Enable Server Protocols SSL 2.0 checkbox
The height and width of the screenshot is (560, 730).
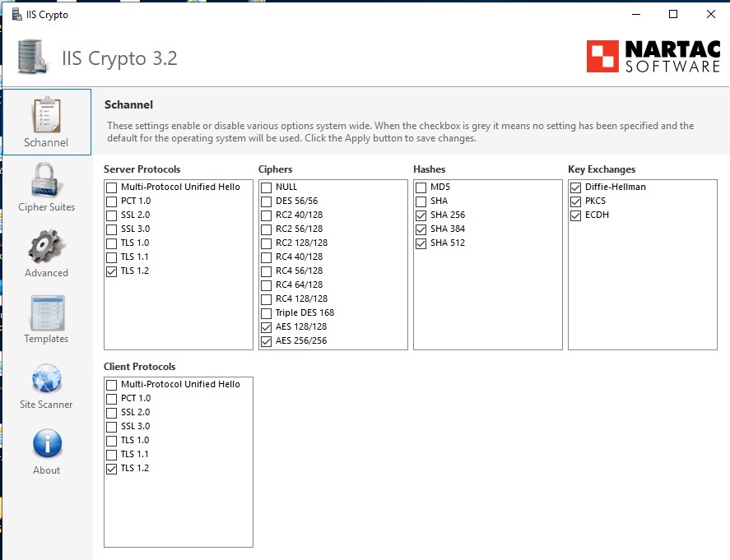(x=111, y=215)
